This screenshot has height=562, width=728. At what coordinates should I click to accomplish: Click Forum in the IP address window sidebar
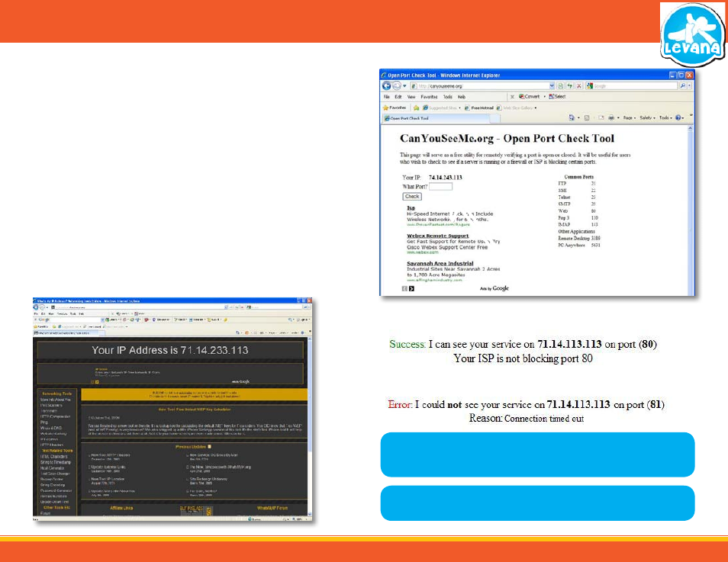(45, 513)
